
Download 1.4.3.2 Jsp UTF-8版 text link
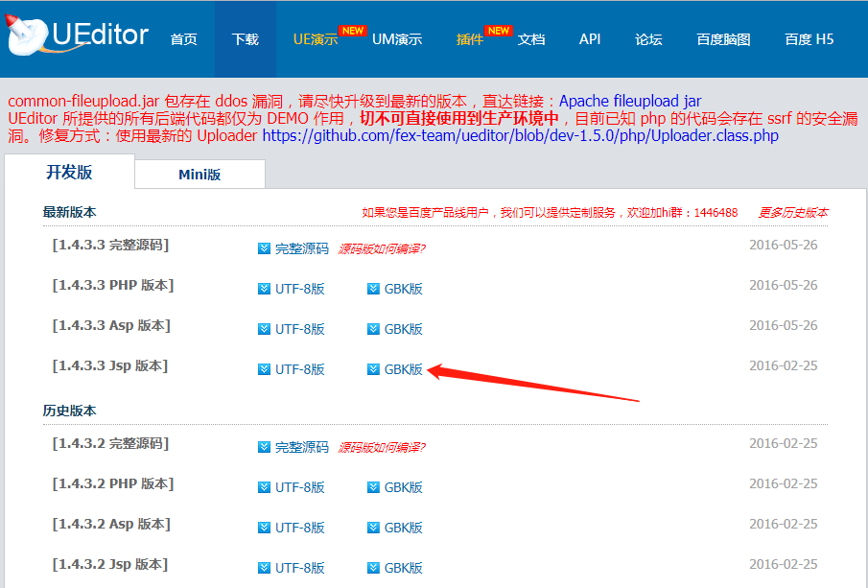click(x=300, y=568)
